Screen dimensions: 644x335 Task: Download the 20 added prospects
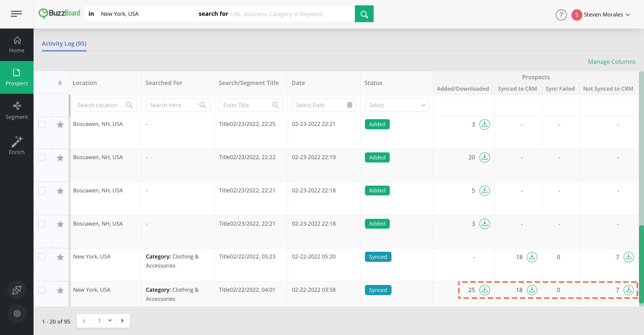(484, 157)
